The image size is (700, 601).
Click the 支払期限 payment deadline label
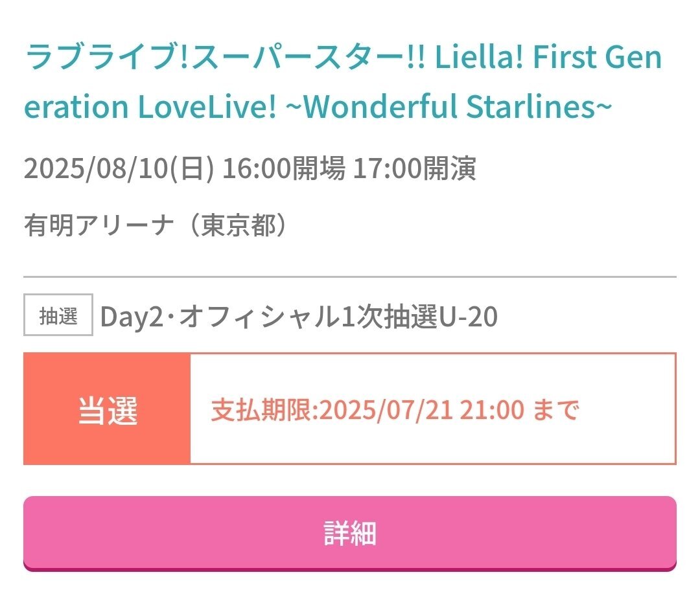click(263, 409)
